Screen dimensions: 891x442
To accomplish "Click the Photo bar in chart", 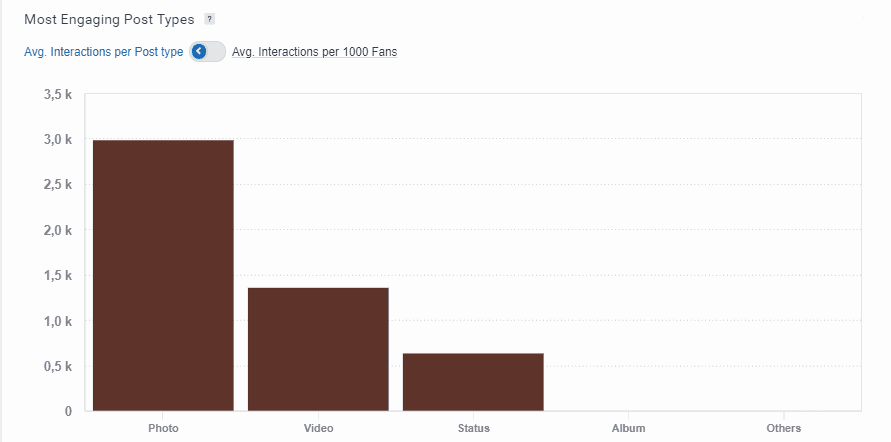I will pos(163,275).
